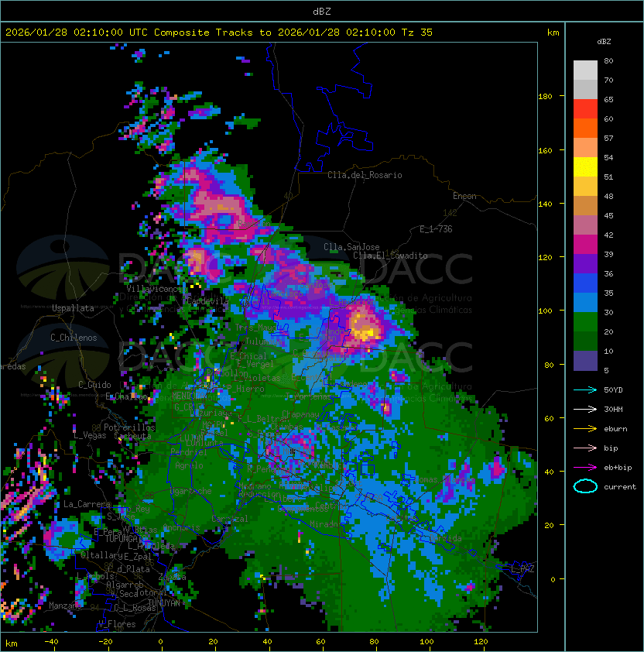Pick the bright yellow swatch below the 54 dBZ label

point(585,166)
